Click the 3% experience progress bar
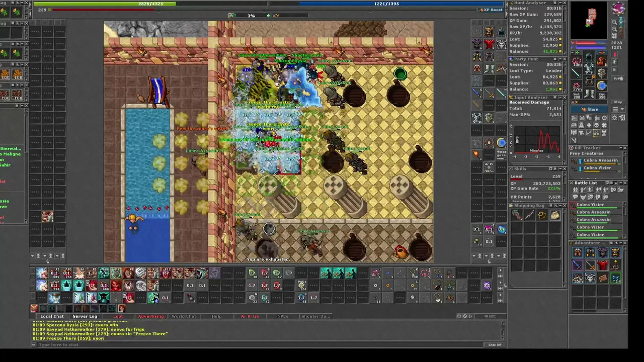The image size is (644, 362). tap(251, 16)
